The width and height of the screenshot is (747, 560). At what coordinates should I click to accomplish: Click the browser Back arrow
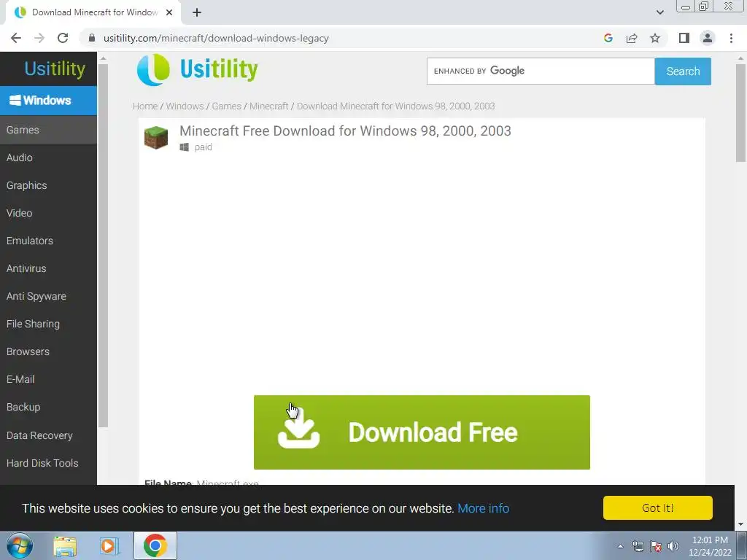[16, 38]
